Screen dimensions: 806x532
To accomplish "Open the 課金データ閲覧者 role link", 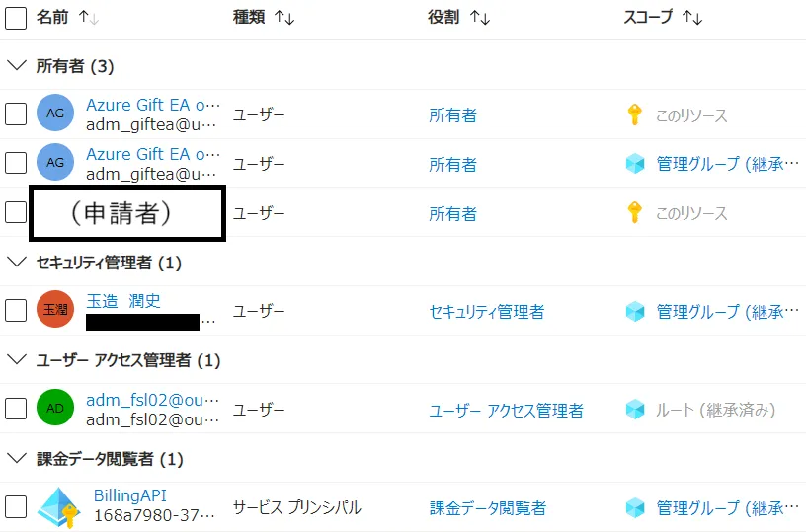I will click(487, 508).
